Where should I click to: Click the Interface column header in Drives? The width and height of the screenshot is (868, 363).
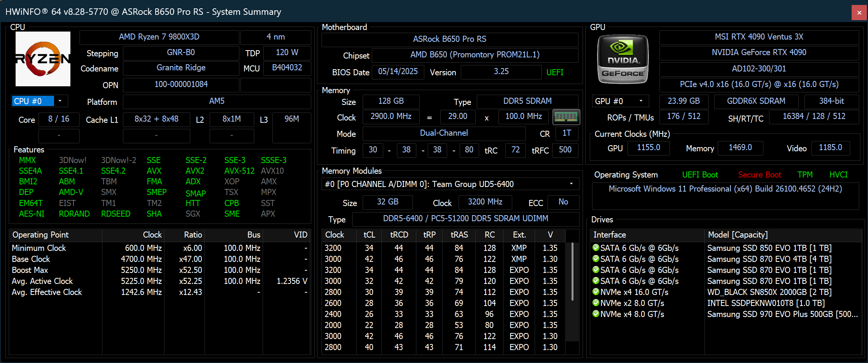coord(647,235)
